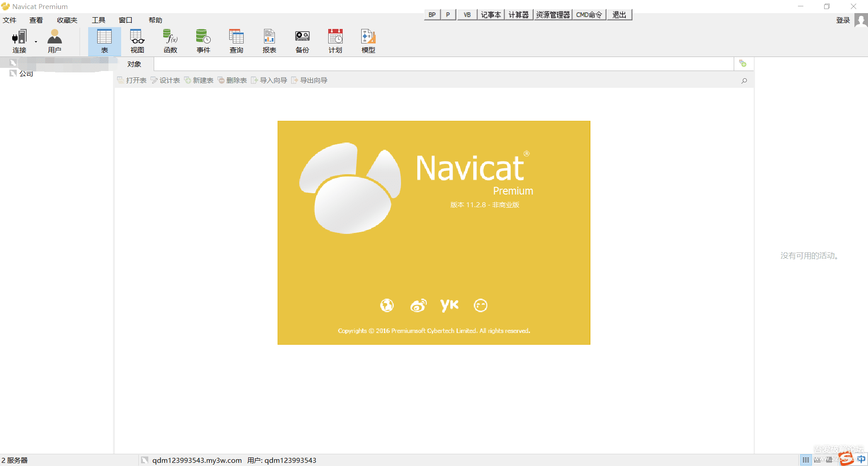The image size is (868, 466).
Task: Show 函数 (Function) objects
Action: tap(170, 41)
